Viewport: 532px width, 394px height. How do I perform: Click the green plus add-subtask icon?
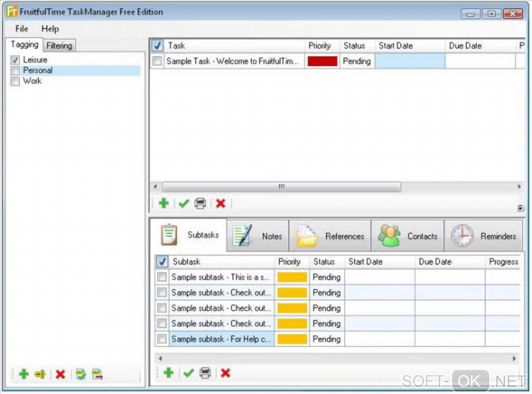[168, 373]
